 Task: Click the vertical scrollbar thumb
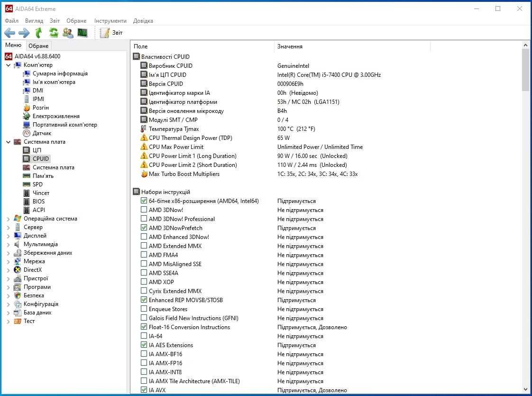(x=525, y=70)
